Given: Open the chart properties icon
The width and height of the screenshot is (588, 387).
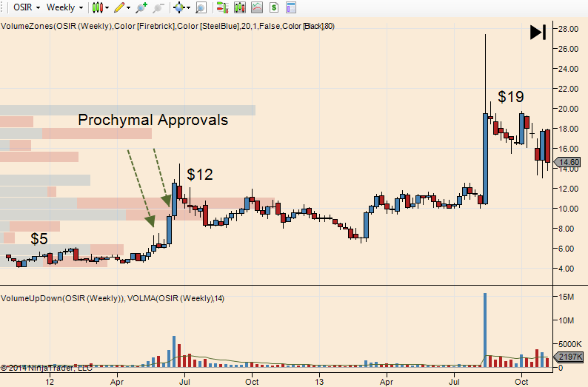Looking at the screenshot, I should click(x=291, y=7).
